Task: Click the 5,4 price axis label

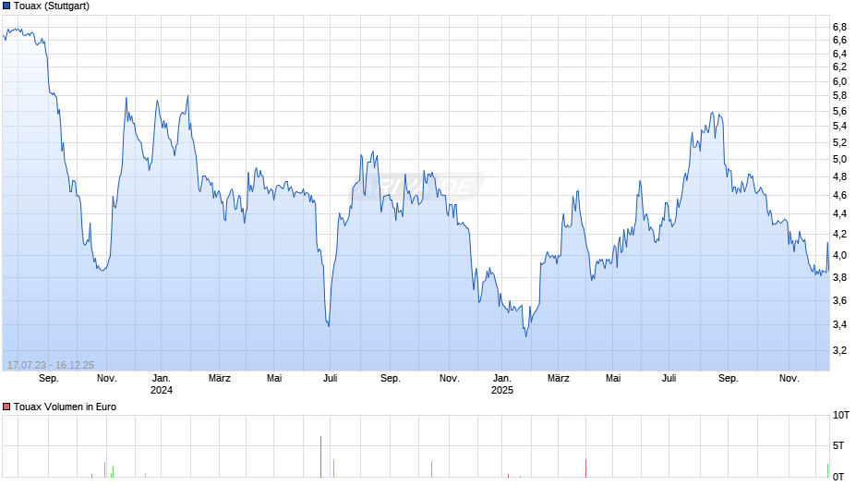Action: pyautogui.click(x=839, y=127)
